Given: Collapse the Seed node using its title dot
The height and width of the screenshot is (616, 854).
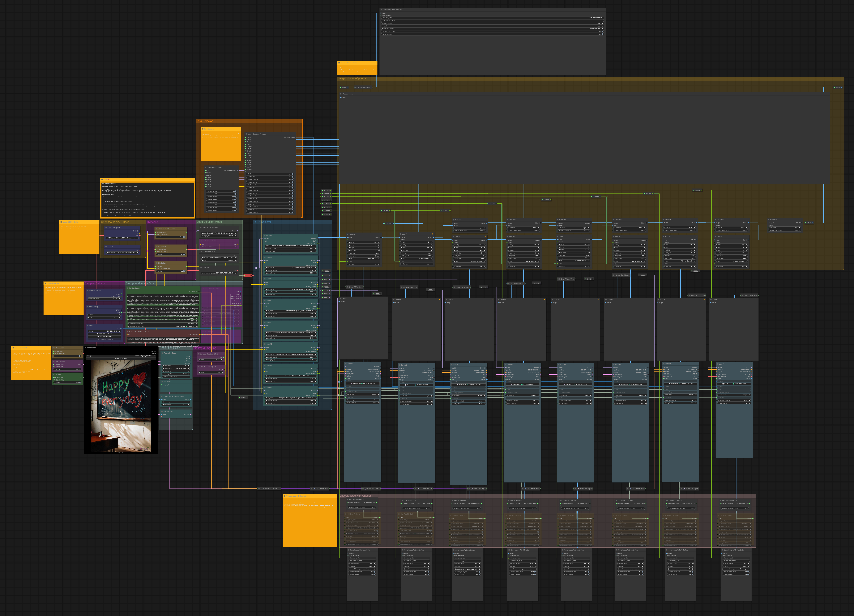Looking at the screenshot, I should tap(88, 325).
